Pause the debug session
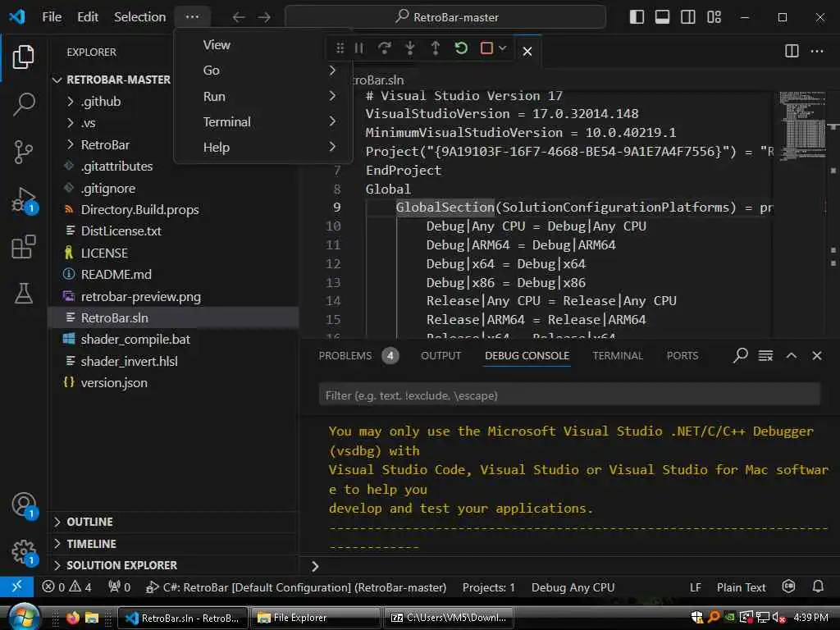Screen dimensions: 840x630 359,48
